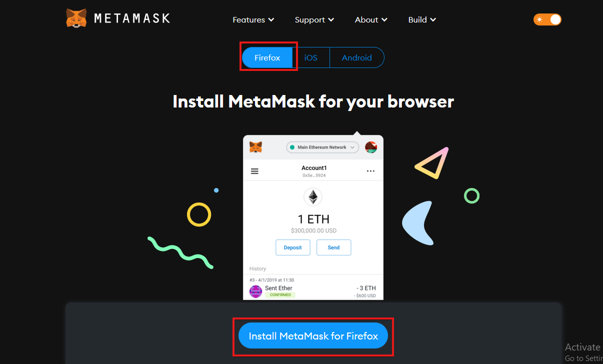
Task: Open Main Ethereum Network selector
Action: coord(322,147)
